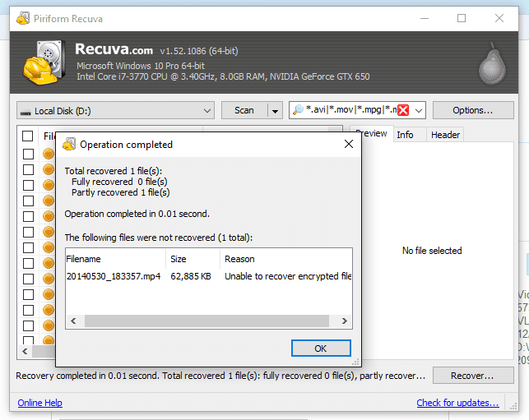The width and height of the screenshot is (529, 420).
Task: Minimize the Piriform Recuva window
Action: click(x=425, y=18)
